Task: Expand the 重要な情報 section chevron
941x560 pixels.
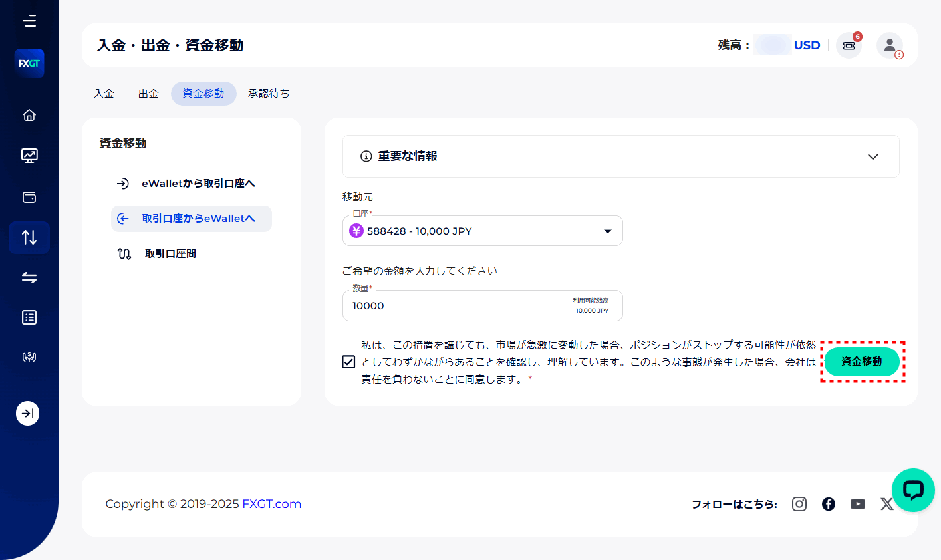Action: pyautogui.click(x=873, y=157)
